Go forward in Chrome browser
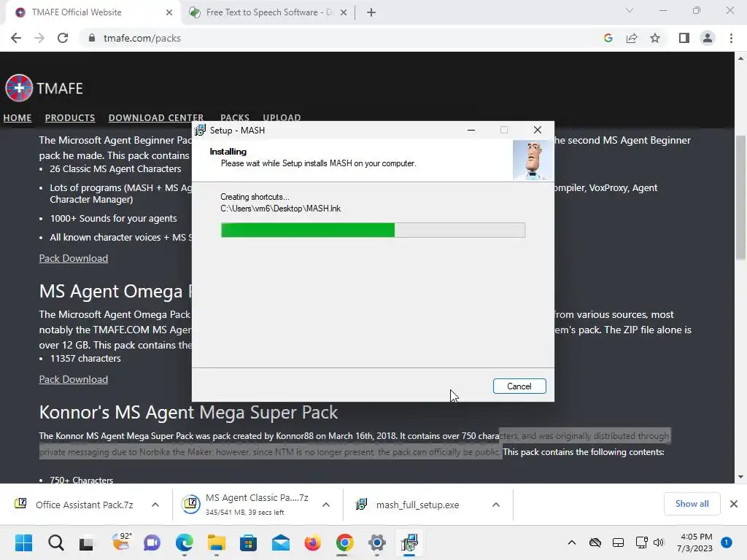 (x=39, y=38)
